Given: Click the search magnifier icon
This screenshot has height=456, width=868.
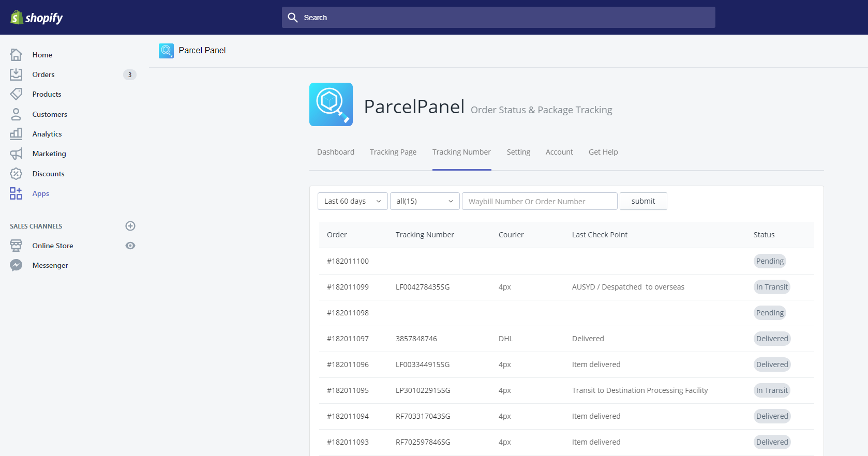Looking at the screenshot, I should (293, 18).
